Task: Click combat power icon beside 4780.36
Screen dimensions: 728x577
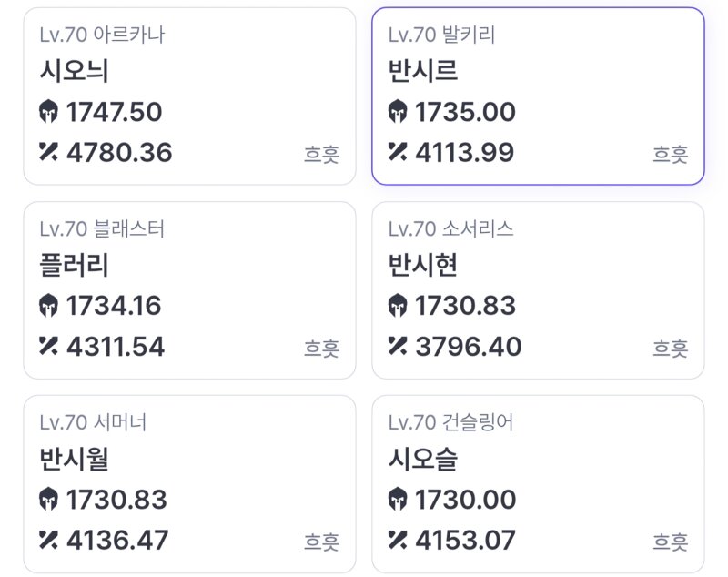Action: pos(48,151)
